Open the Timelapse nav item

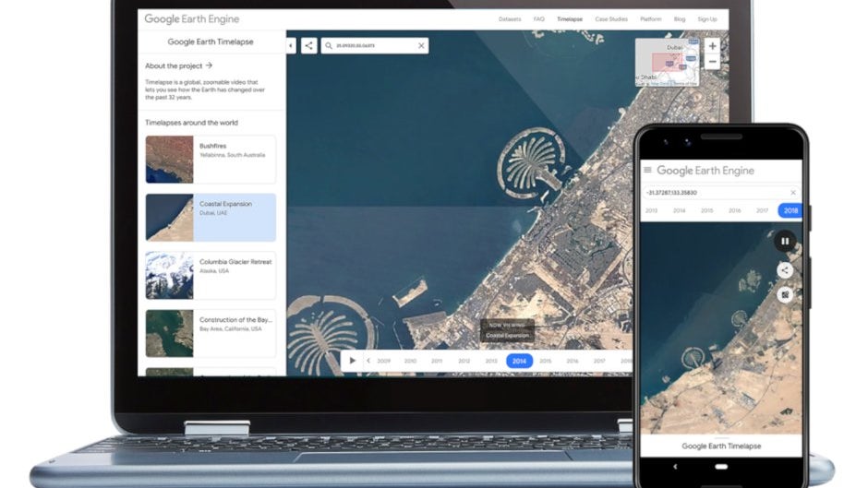(570, 18)
